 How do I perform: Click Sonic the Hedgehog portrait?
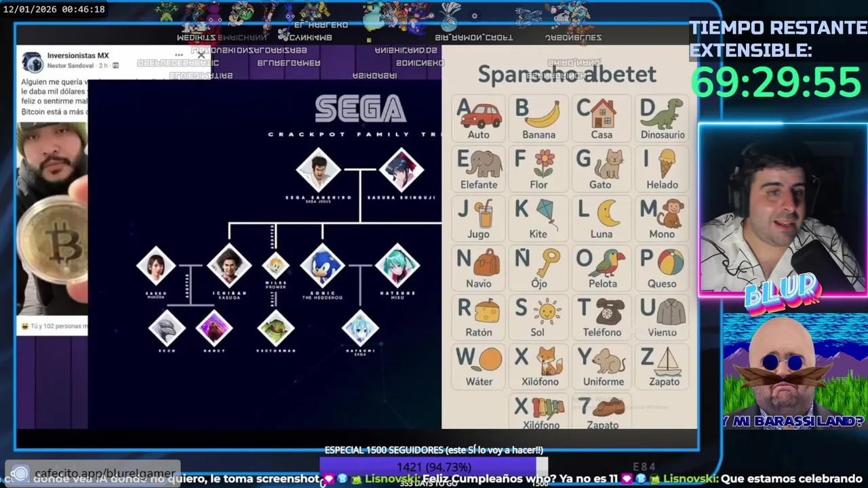323,265
